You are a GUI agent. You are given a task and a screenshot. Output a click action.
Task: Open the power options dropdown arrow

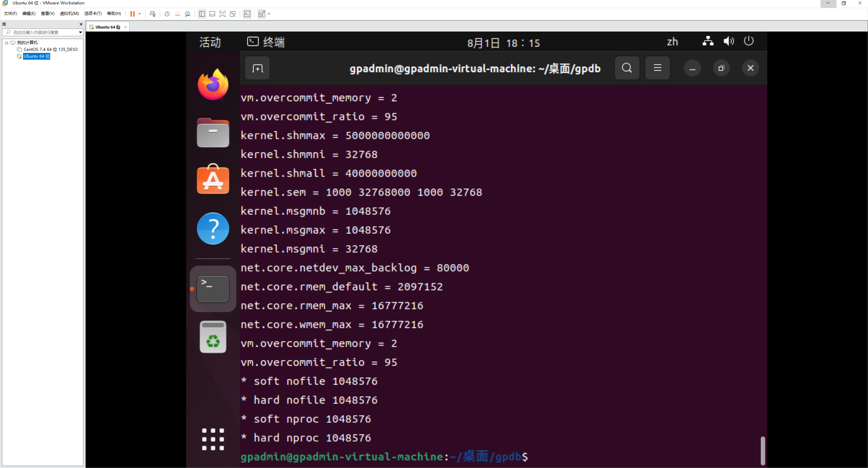[x=140, y=14]
